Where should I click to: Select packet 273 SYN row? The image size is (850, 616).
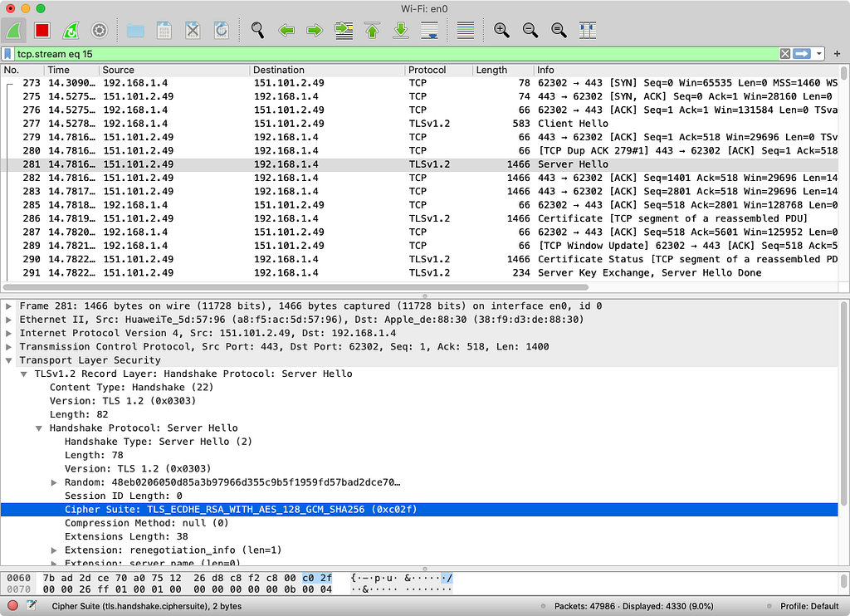[419, 83]
